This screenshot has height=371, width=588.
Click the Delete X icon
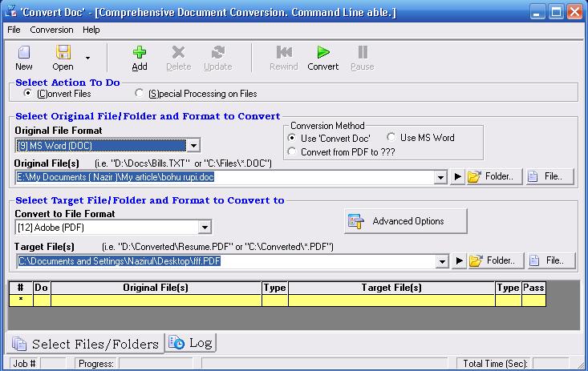(179, 52)
